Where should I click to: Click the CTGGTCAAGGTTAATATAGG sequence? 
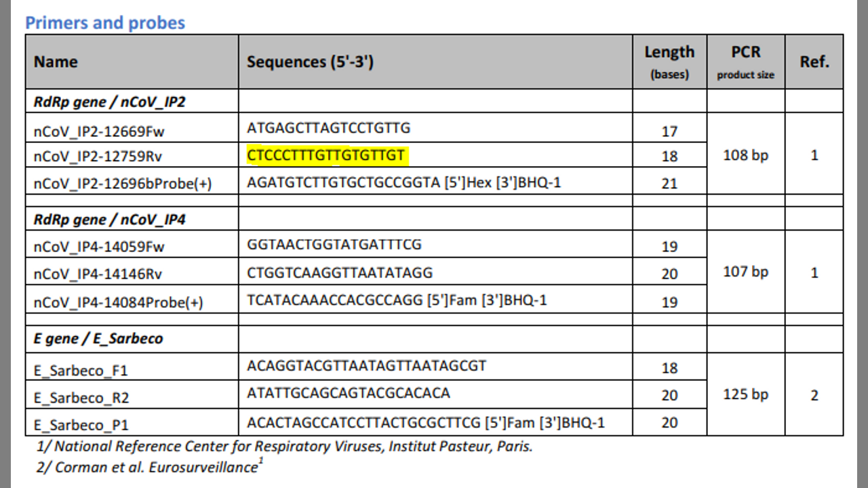(x=340, y=273)
